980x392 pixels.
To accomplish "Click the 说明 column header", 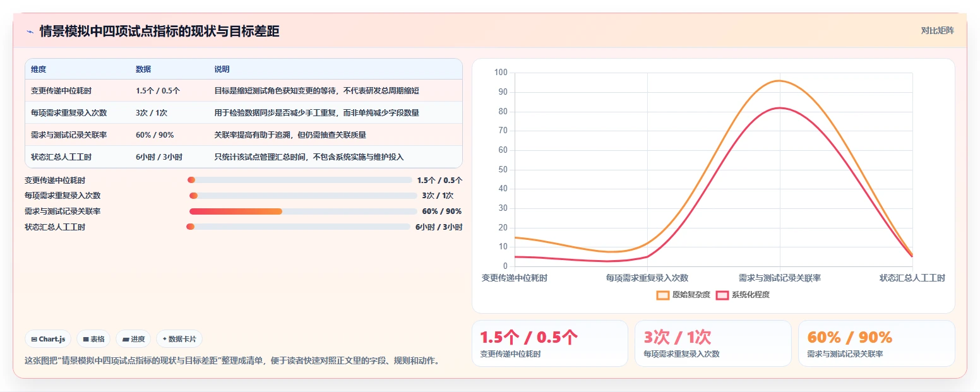I will coord(222,69).
